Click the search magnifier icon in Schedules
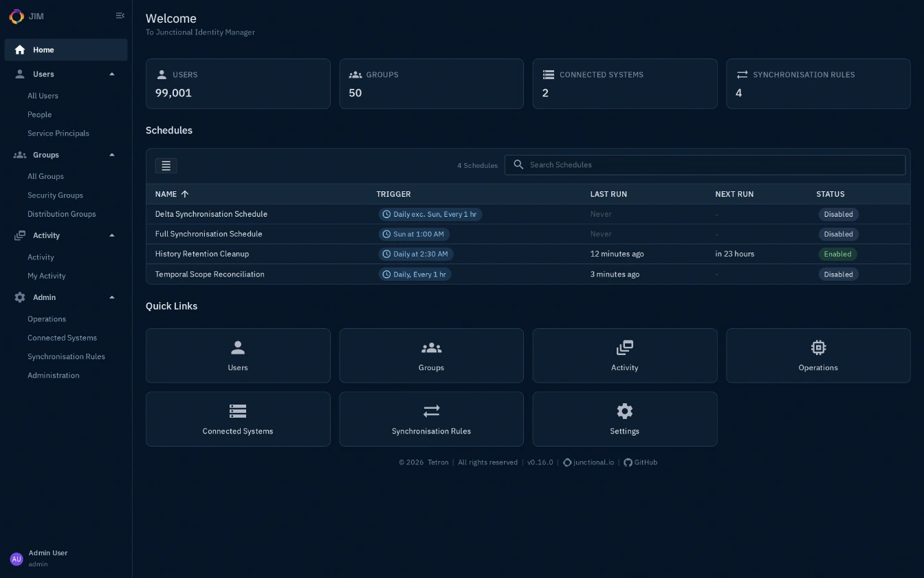924x578 pixels. pyautogui.click(x=519, y=165)
